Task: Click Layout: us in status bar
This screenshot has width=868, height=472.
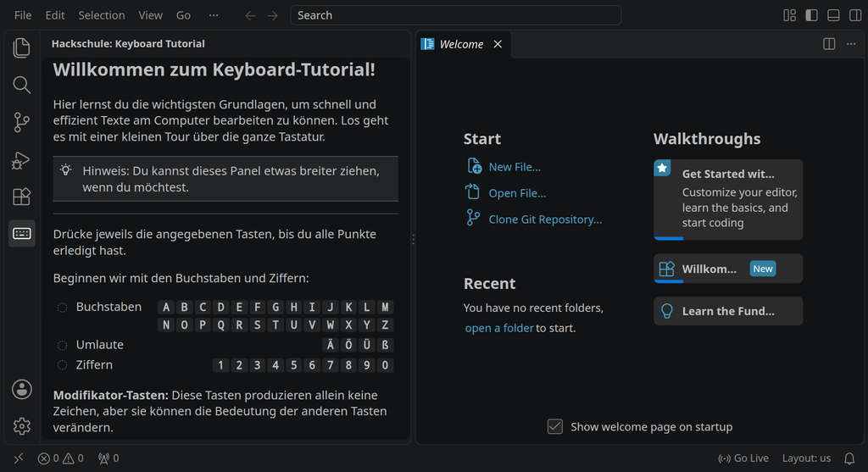Action: 806,458
